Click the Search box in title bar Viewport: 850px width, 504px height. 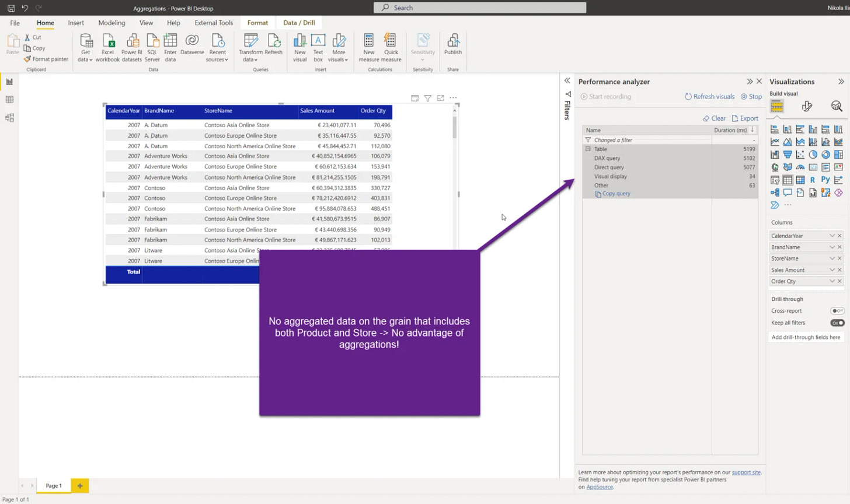pyautogui.click(x=480, y=8)
